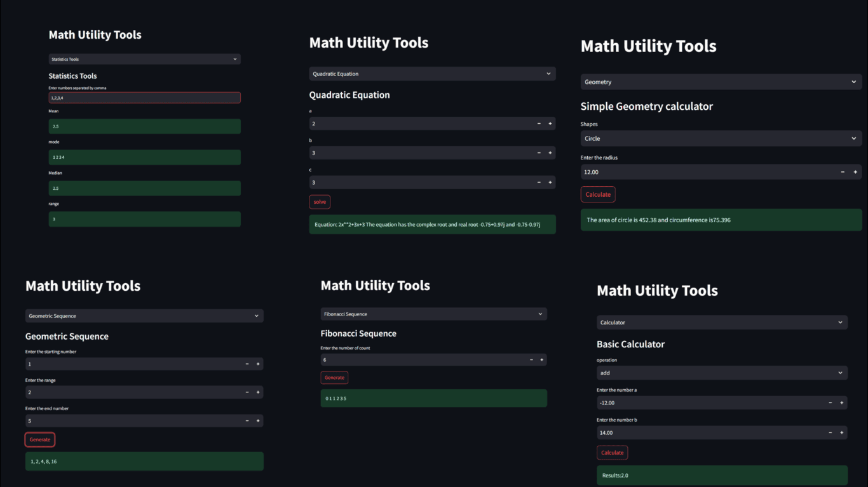868x487 pixels.
Task: Click the comma-separated numbers input field
Action: 144,98
